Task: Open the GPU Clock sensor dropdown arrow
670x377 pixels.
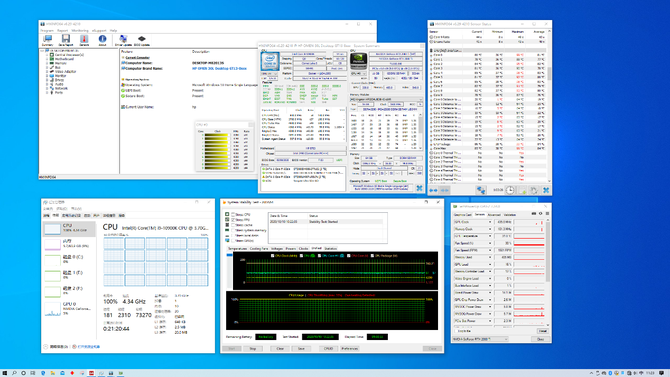Action: pyautogui.click(x=490, y=222)
